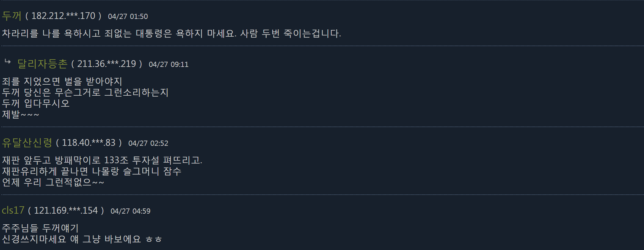The width and height of the screenshot is (644, 250).
Task: Click the IP address 118.40.***.83
Action: [89, 142]
